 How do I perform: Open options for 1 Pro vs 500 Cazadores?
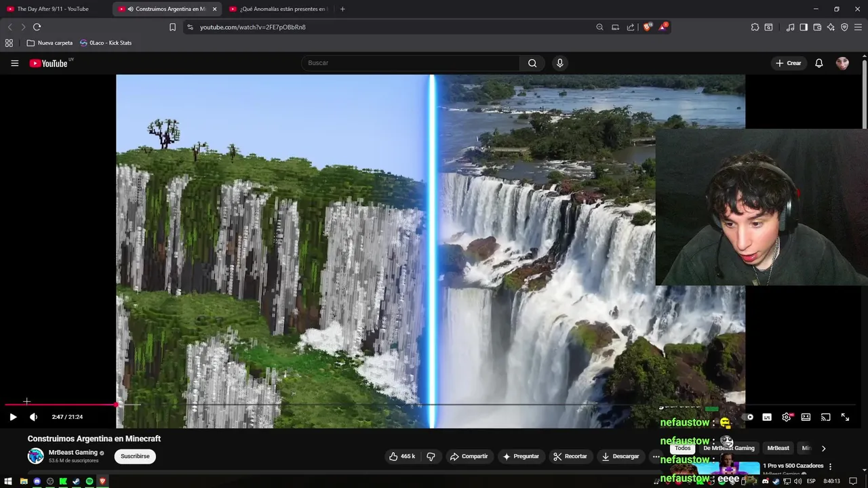[x=830, y=466]
